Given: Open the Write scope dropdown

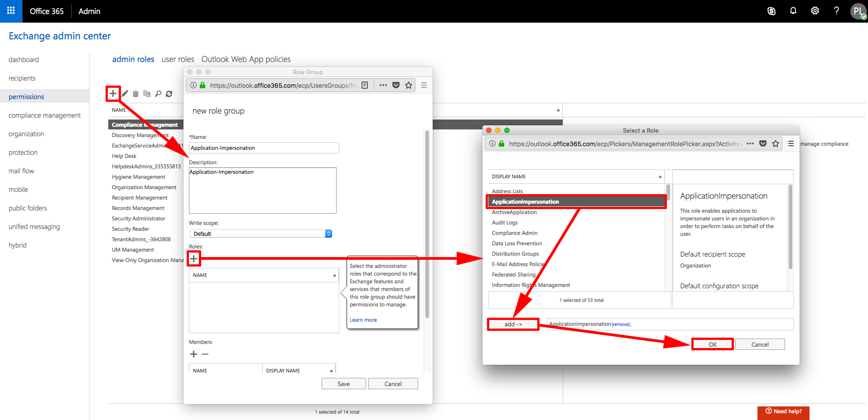Looking at the screenshot, I should pos(261,234).
